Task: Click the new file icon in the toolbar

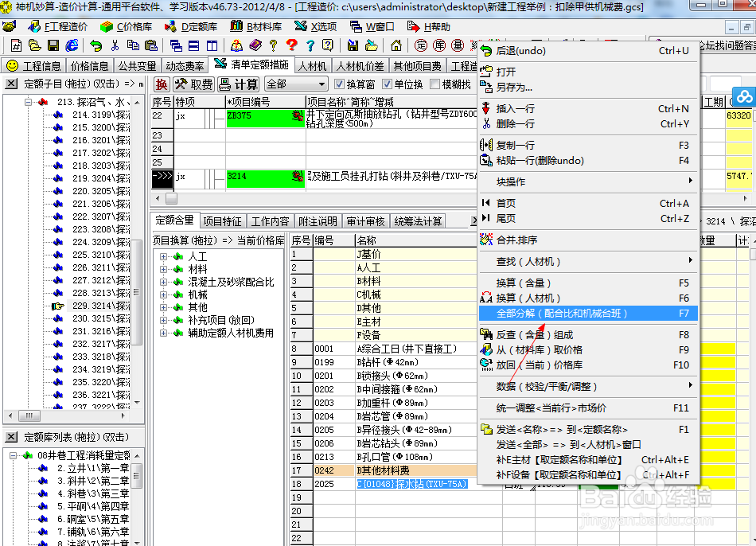Action: [16, 45]
